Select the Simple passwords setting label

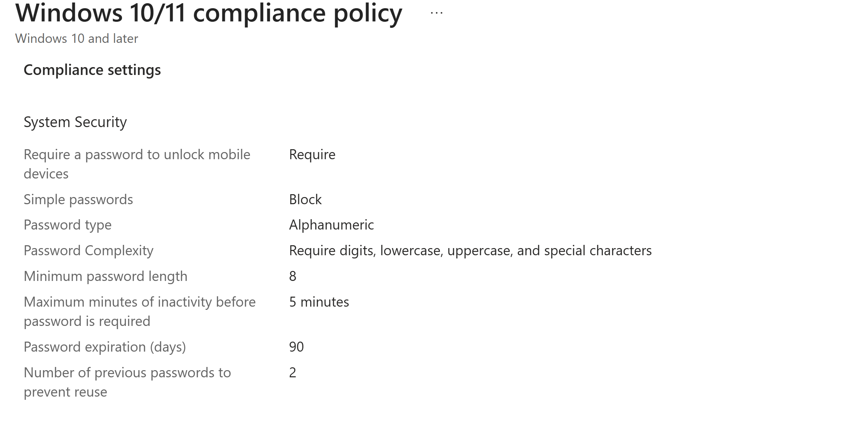tap(78, 200)
